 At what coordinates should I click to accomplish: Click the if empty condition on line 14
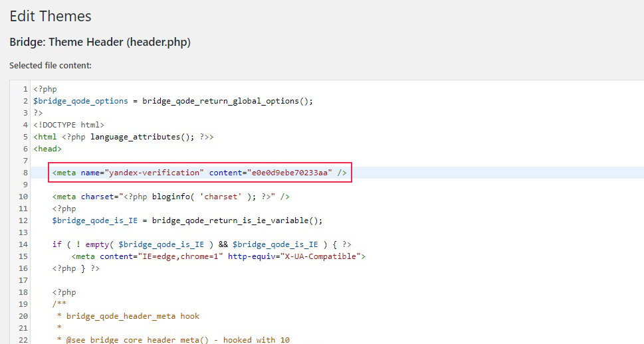(201, 244)
